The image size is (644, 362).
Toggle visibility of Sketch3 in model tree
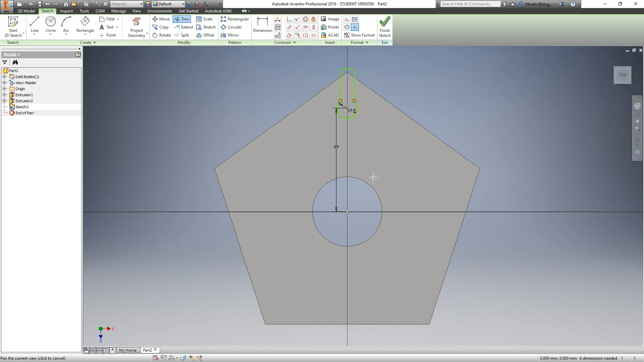22,107
